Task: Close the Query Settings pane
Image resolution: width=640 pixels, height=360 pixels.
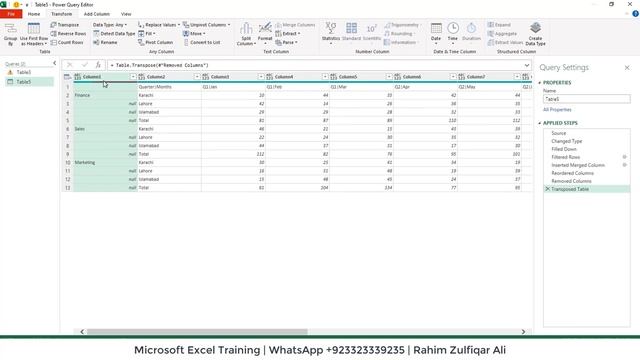Action: 627,68
